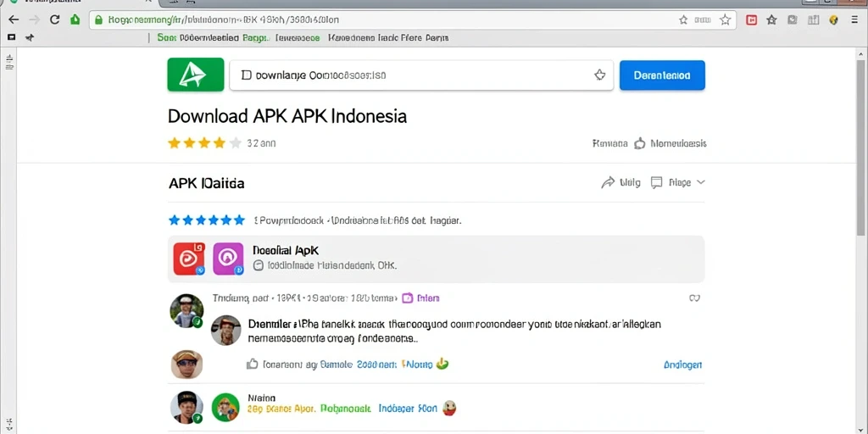Click the face emoji in bottom comment
The height and width of the screenshot is (434, 868).
451,409
